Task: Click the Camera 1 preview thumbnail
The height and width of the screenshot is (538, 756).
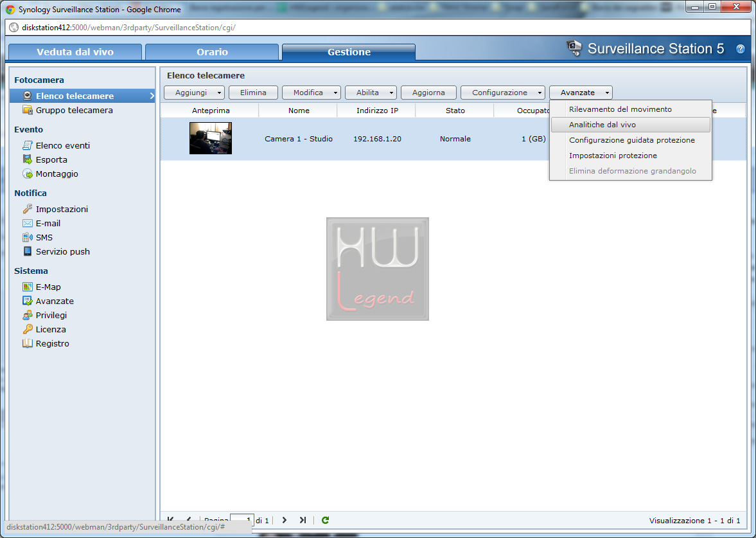Action: pos(211,138)
